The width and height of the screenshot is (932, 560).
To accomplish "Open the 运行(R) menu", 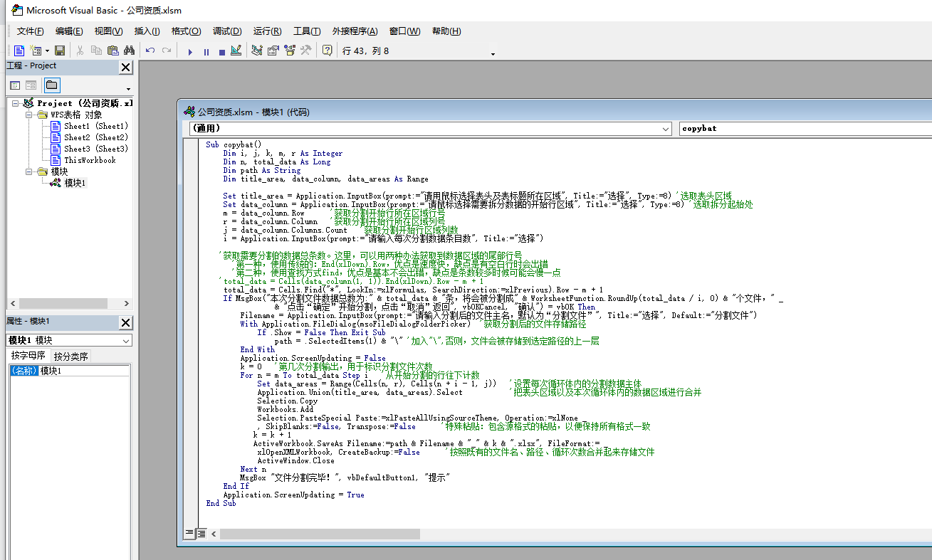I will point(267,31).
